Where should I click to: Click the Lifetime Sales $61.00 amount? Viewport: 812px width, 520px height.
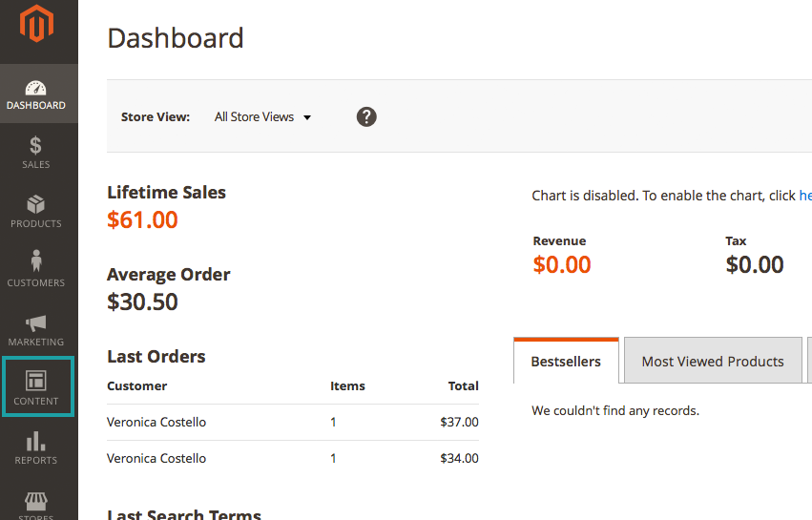click(142, 220)
